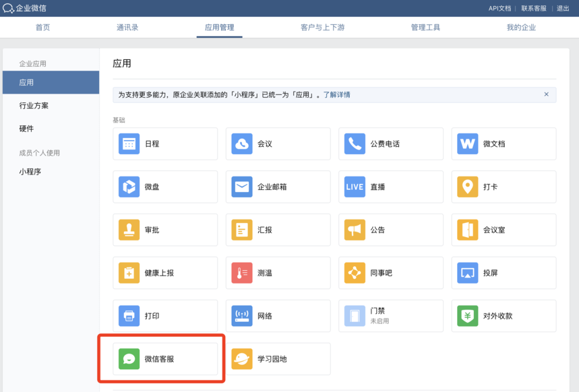Click the 学习园地 label text
The image size is (579, 392).
[x=272, y=359]
